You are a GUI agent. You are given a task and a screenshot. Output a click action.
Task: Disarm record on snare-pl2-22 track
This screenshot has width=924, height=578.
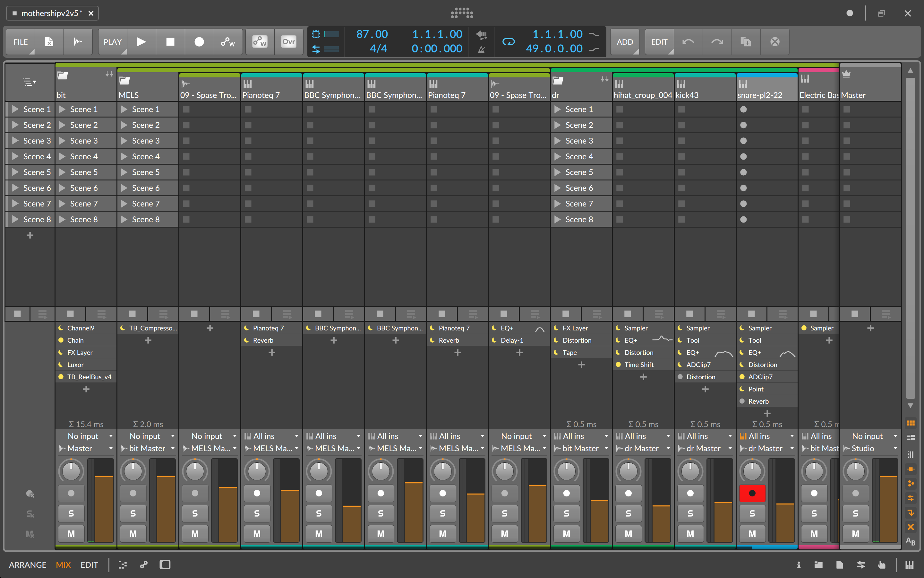point(752,493)
